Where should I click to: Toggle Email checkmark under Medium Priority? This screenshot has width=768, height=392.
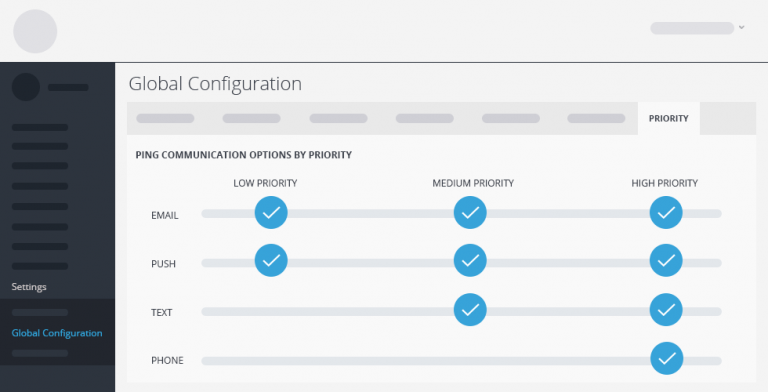(x=470, y=213)
